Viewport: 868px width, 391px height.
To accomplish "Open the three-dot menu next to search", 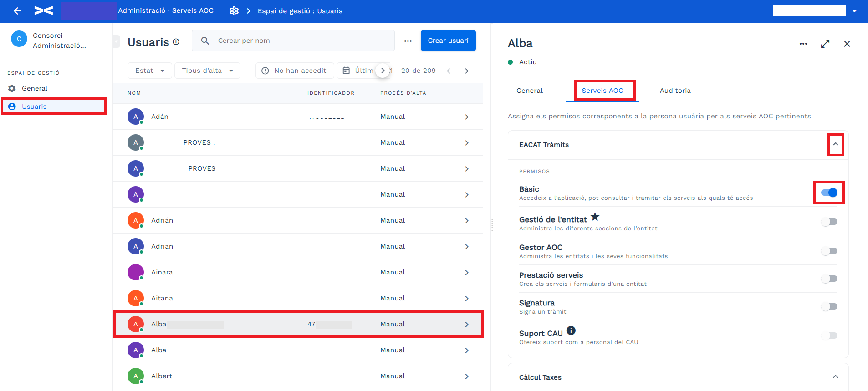I will point(408,41).
